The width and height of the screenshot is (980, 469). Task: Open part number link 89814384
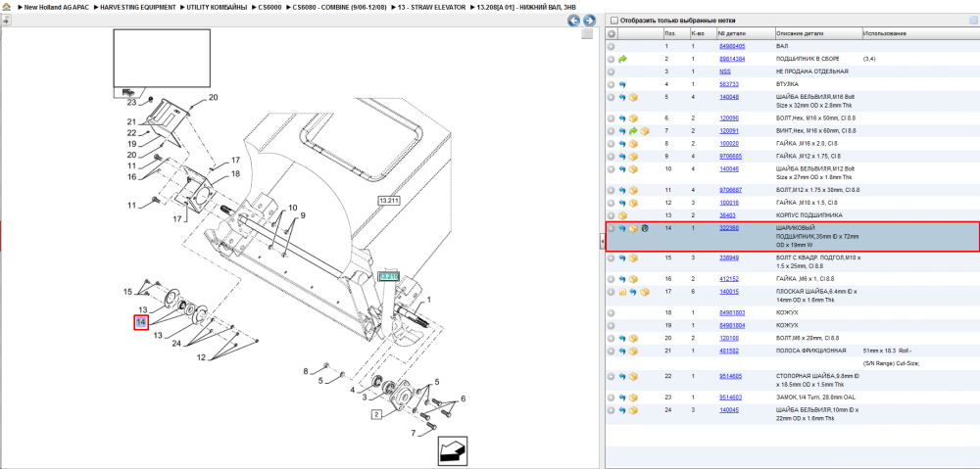pos(732,59)
